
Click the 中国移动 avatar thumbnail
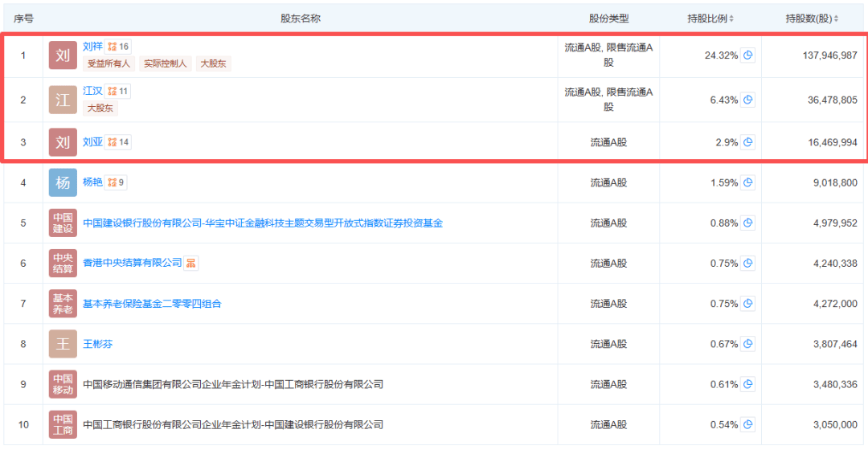tap(63, 384)
